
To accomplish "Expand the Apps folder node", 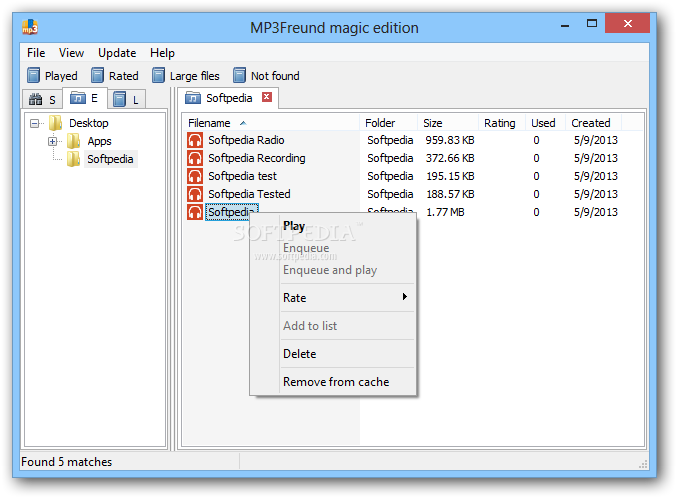I will [53, 142].
